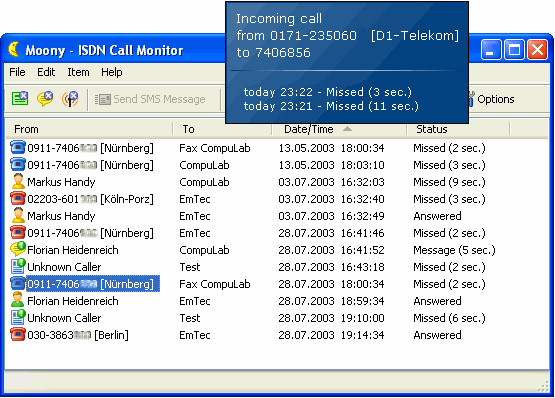Image resolution: width=555 pixels, height=398 pixels.
Task: Click the antenna signal toolbar icon
Action: click(x=70, y=99)
